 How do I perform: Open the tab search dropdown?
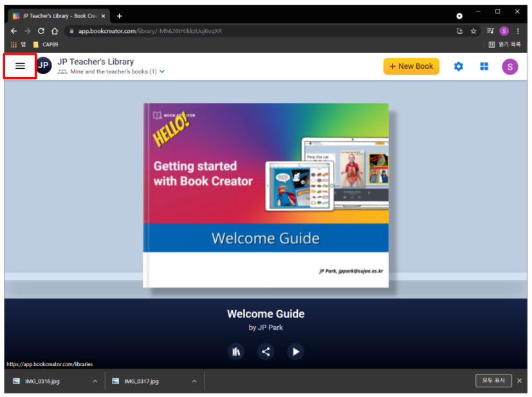coord(459,16)
